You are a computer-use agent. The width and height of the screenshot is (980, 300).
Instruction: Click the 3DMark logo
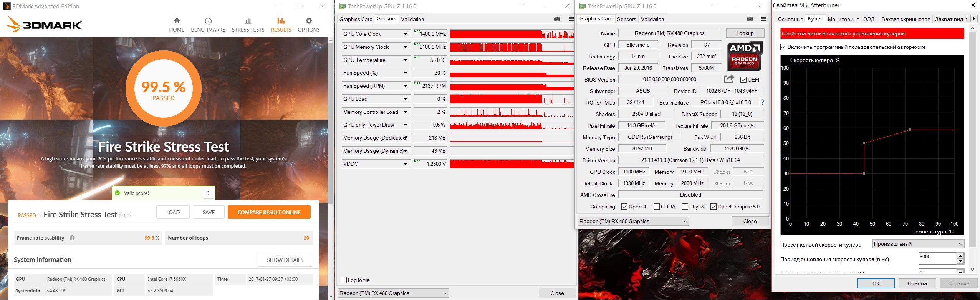(x=44, y=24)
